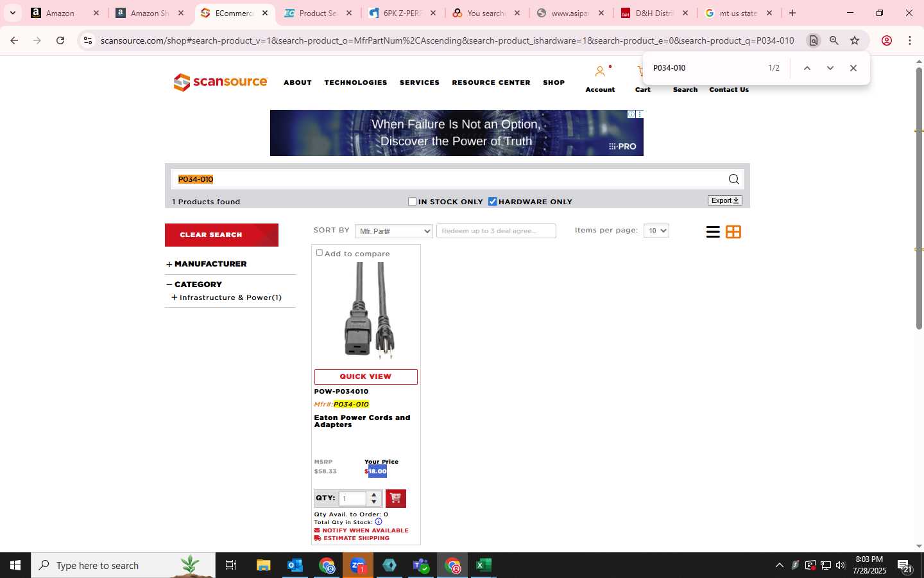This screenshot has width=924, height=578.
Task: Open the browser zoom magnifier icon
Action: pos(834,40)
